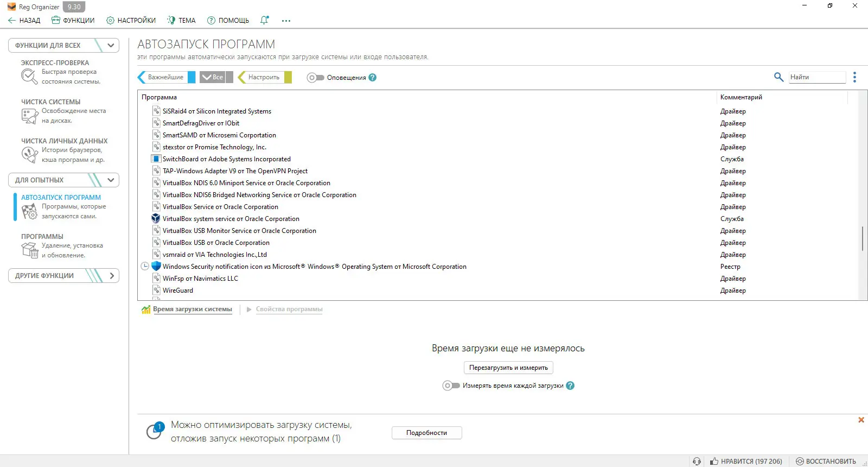Image resolution: width=868 pixels, height=467 pixels.
Task: Click the Подробности button
Action: pyautogui.click(x=427, y=433)
